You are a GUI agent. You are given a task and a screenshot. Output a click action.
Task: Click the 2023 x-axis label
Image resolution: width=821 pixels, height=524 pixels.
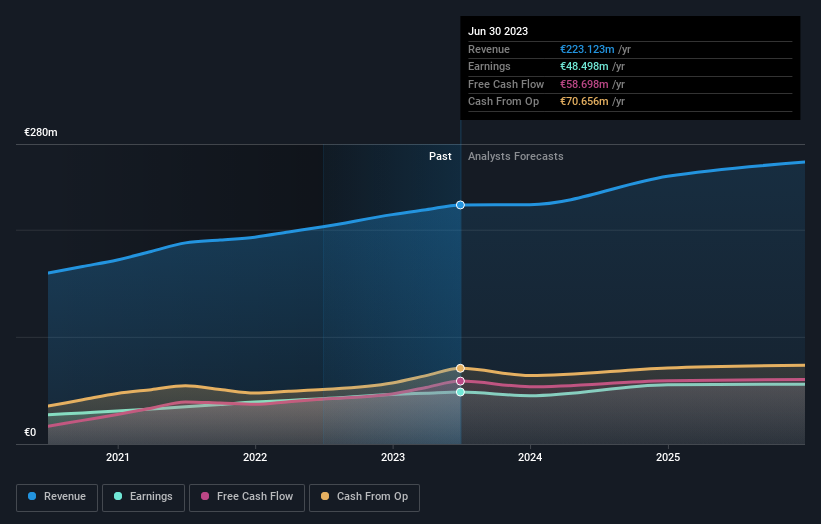tap(393, 457)
